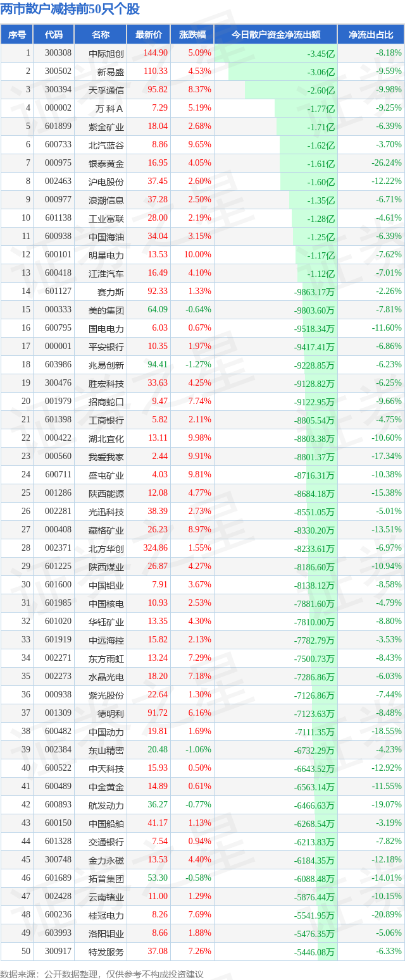Click the 今日散户资金净流出额 column header
This screenshot has width=405, height=980.
(x=276, y=35)
